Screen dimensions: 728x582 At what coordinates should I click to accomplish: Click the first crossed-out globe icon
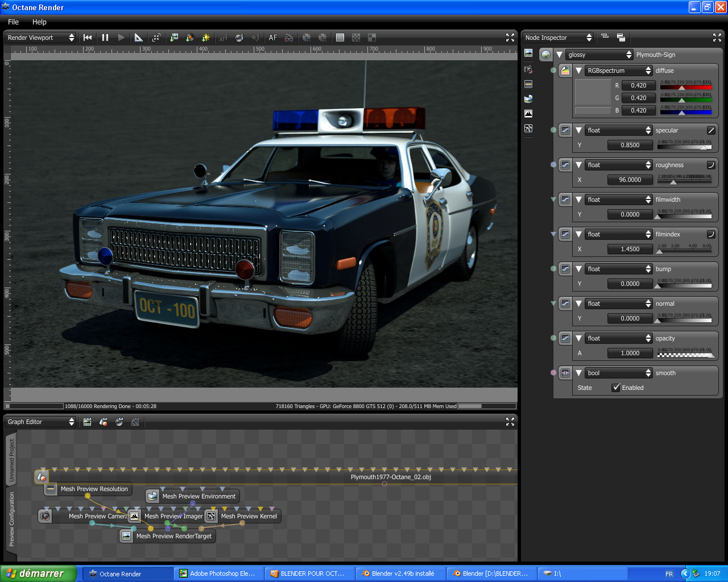[x=307, y=38]
